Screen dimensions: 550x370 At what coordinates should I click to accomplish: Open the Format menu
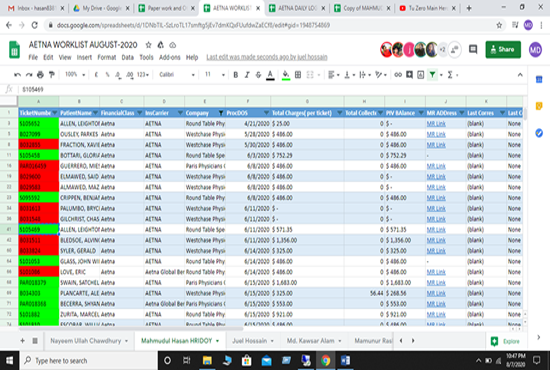click(x=107, y=57)
